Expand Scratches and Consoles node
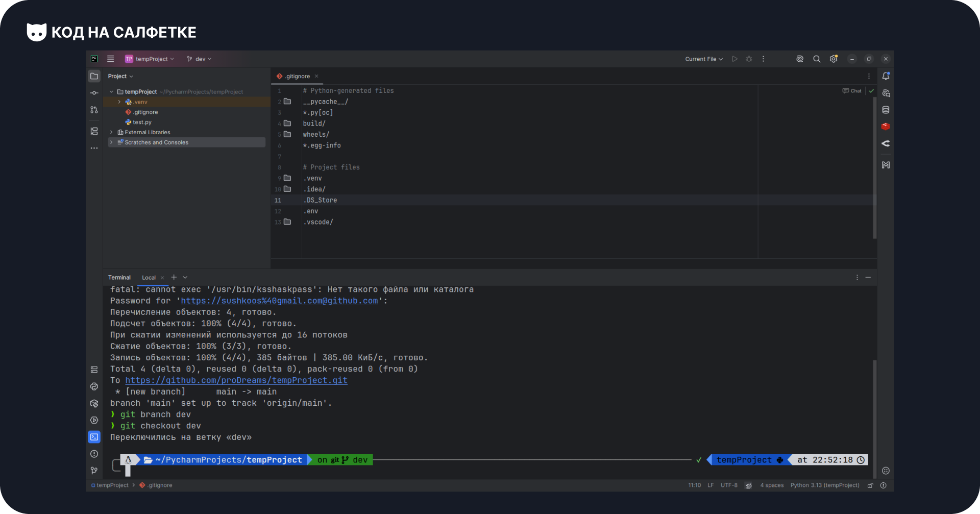980x514 pixels. pos(111,142)
